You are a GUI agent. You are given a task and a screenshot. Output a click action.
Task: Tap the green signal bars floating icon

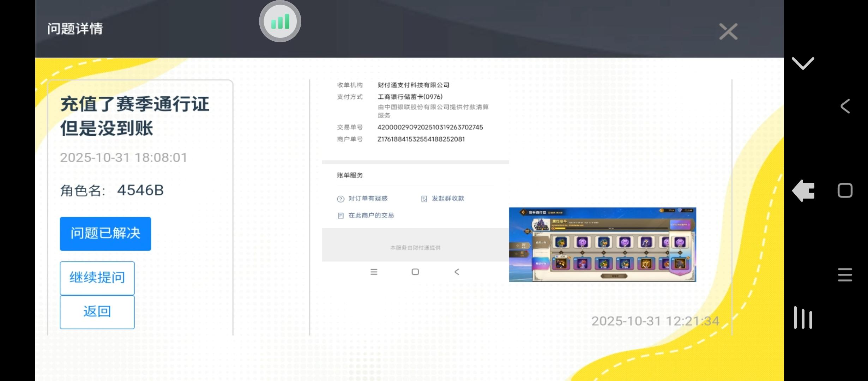[x=280, y=22]
